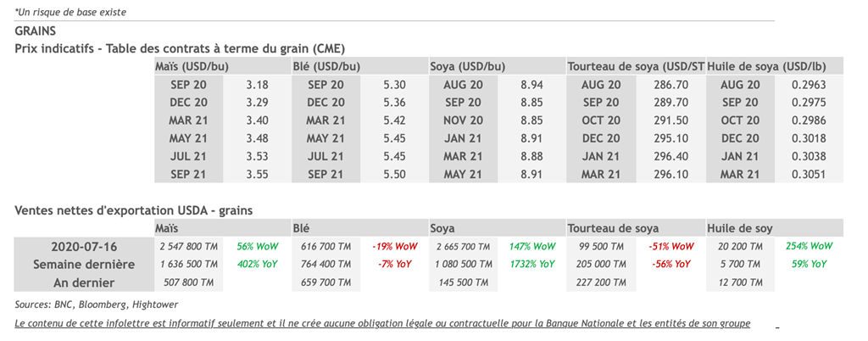Click the Ventes nettes d'exportation USDA heading

click(133, 210)
